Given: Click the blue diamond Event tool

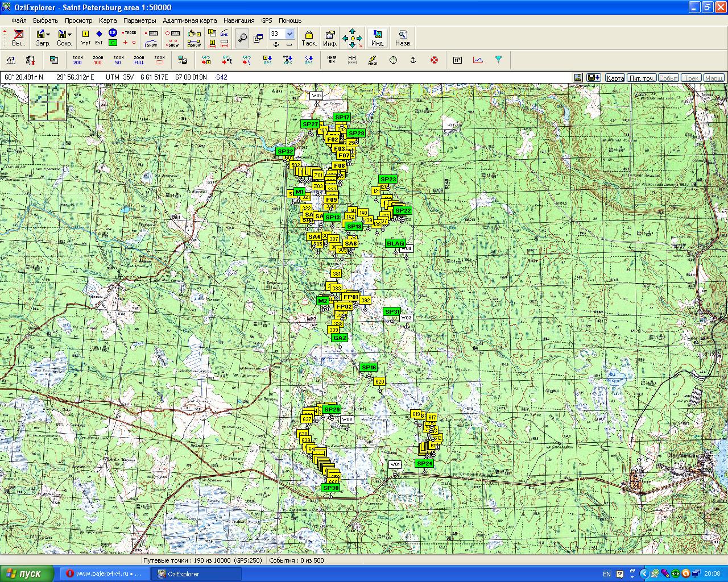Looking at the screenshot, I should tap(99, 38).
